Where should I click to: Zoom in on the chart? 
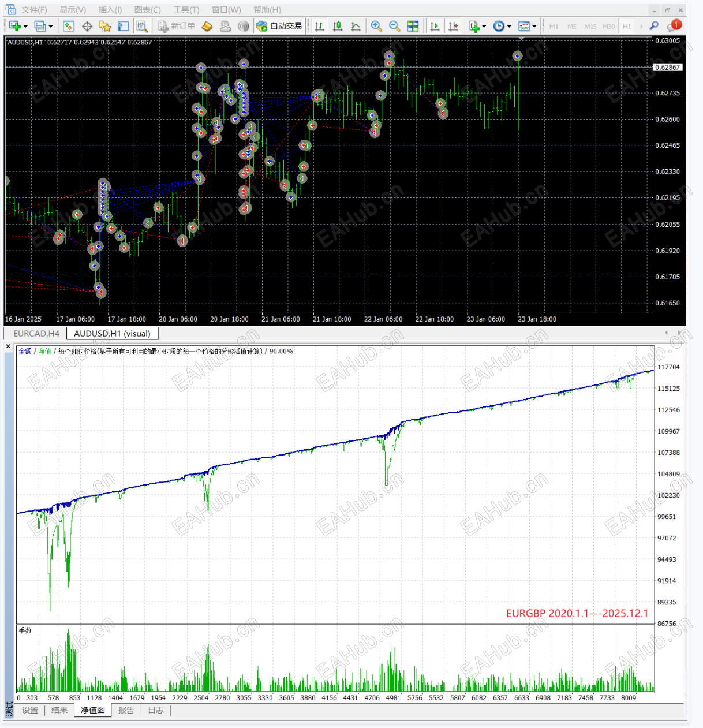coord(376,26)
